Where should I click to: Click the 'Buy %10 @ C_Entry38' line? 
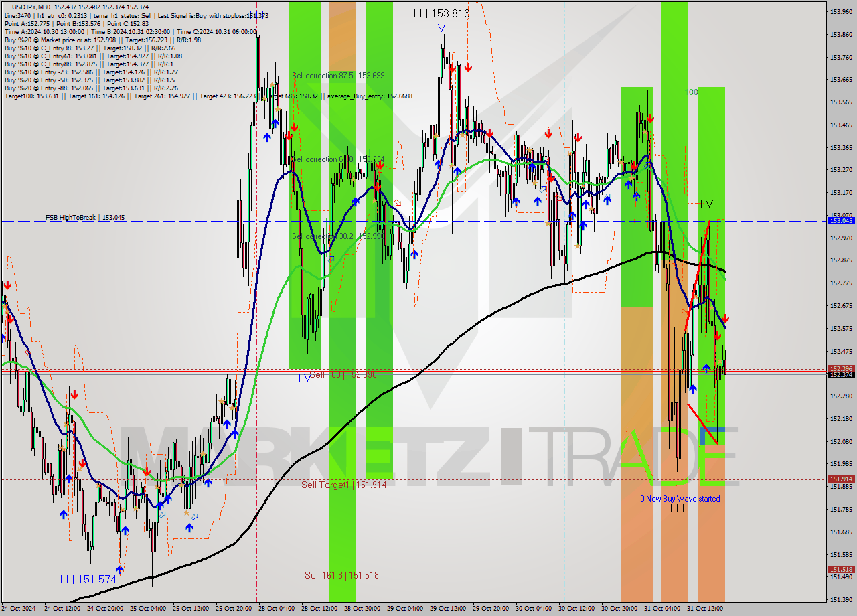(x=90, y=48)
